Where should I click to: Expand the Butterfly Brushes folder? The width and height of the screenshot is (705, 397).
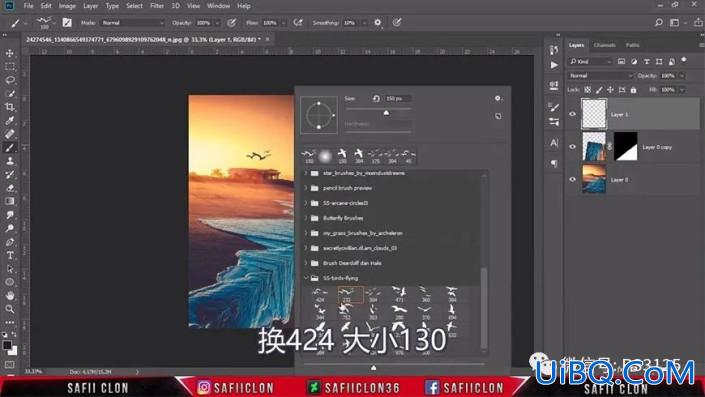[306, 218]
